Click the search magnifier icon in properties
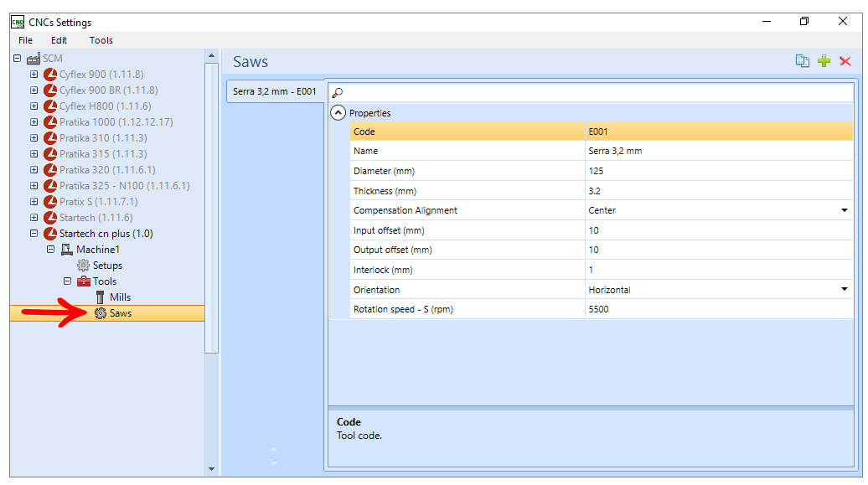The width and height of the screenshot is (868, 485). pos(337,93)
